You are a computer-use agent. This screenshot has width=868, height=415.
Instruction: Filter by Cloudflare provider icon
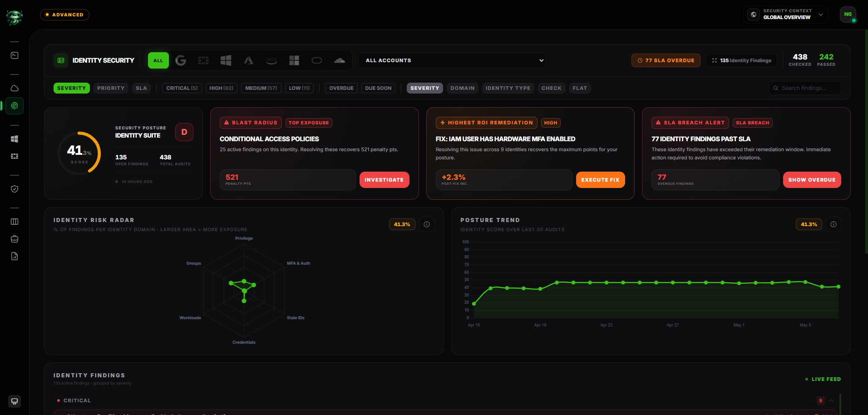tap(340, 60)
